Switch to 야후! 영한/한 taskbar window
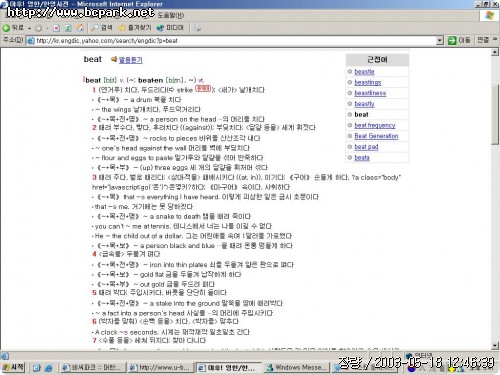The width and height of the screenshot is (500, 375). tap(228, 368)
